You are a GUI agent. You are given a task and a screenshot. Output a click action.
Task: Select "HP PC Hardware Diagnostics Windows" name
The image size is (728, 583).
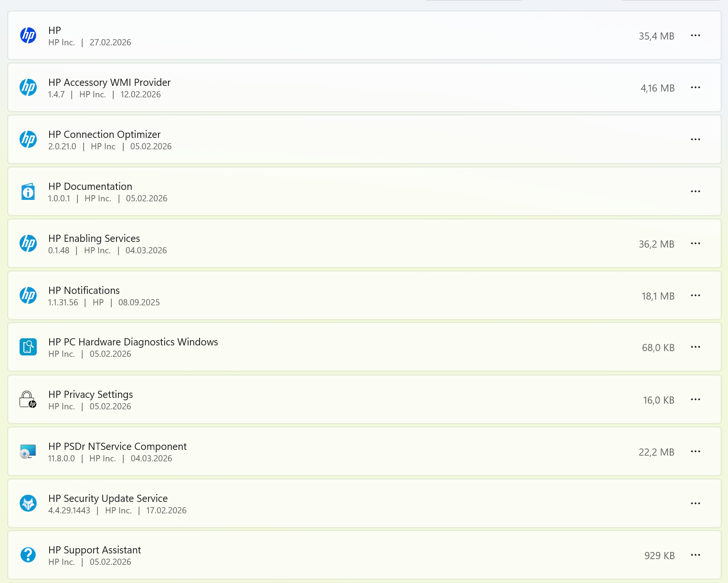click(x=133, y=342)
